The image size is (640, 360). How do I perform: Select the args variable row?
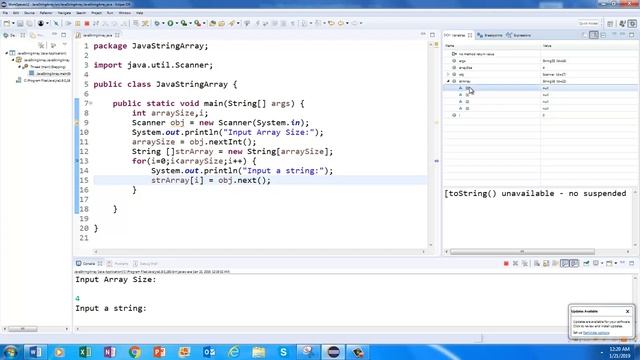pyautogui.click(x=540, y=61)
